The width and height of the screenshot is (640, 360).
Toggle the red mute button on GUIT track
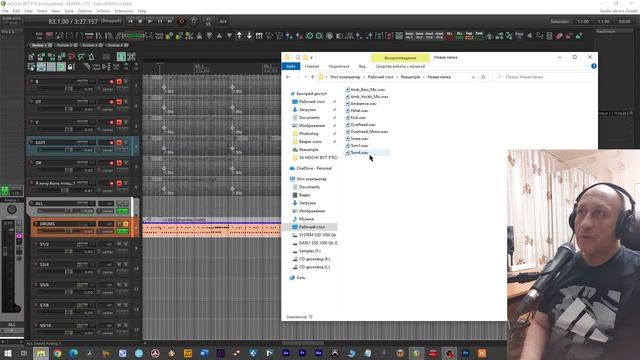119,143
